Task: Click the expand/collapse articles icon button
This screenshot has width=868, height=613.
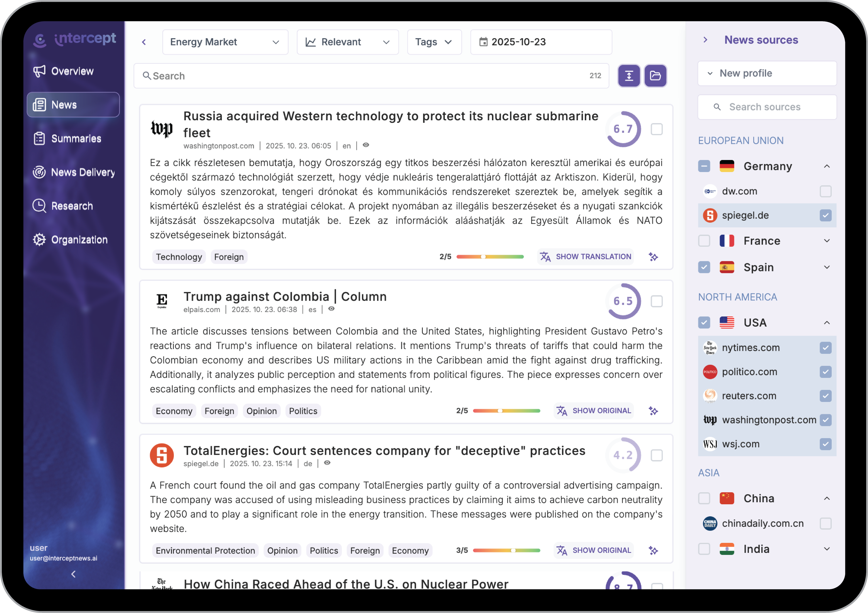Action: [629, 76]
